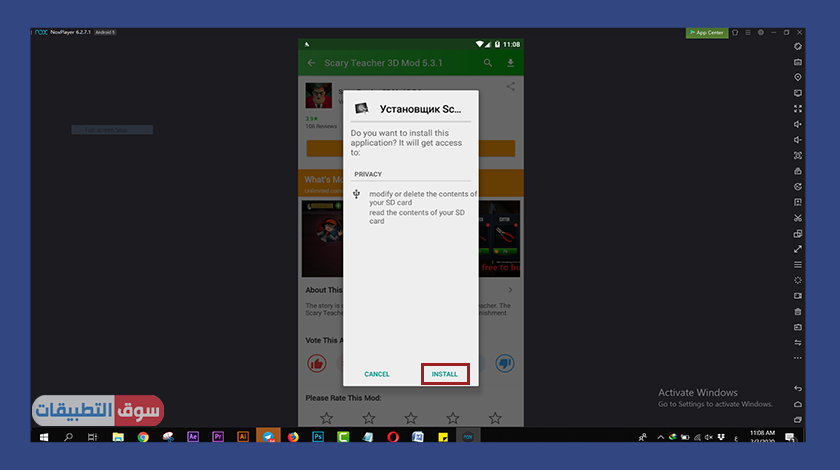This screenshot has height=470, width=840.
Task: Confirm installation with the INSTALL button
Action: pos(445,374)
